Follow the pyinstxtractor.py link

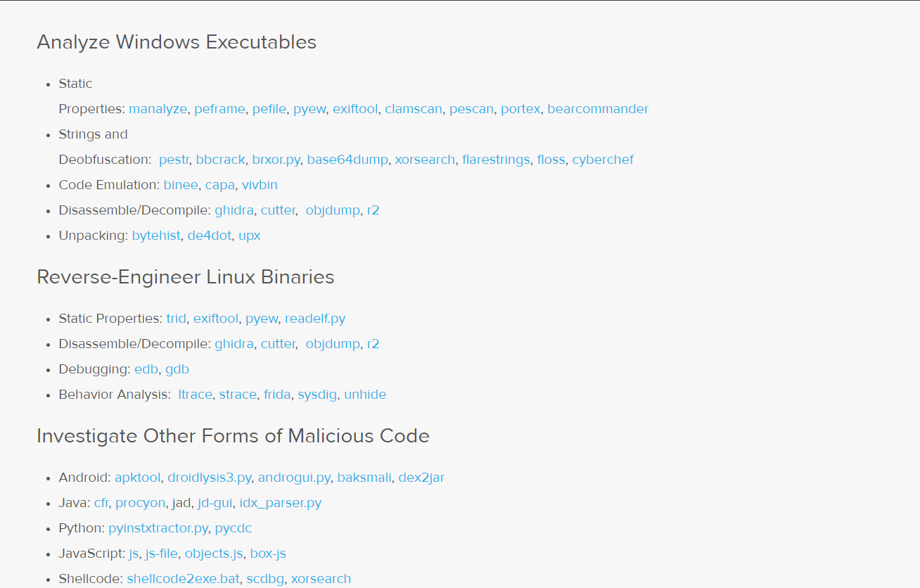coord(158,528)
